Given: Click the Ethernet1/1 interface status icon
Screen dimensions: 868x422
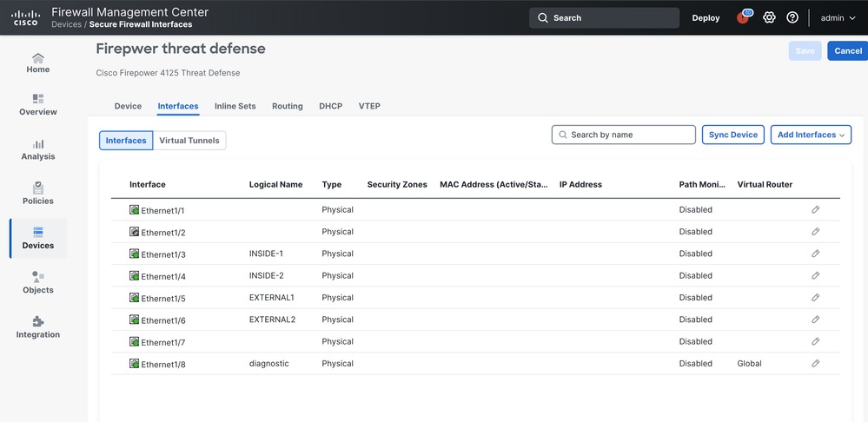Looking at the screenshot, I should (x=134, y=209).
